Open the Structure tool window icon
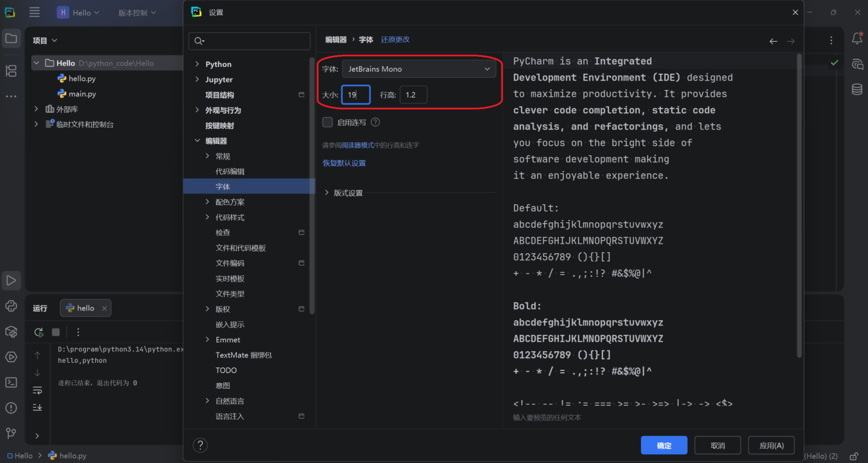Viewport: 868px width, 463px height. coord(11,71)
